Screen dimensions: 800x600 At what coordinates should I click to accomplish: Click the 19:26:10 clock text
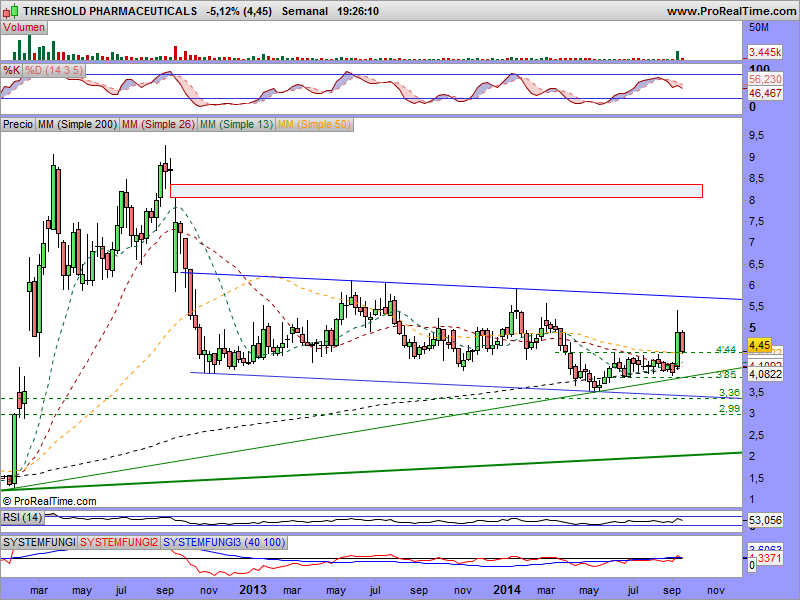coord(358,11)
